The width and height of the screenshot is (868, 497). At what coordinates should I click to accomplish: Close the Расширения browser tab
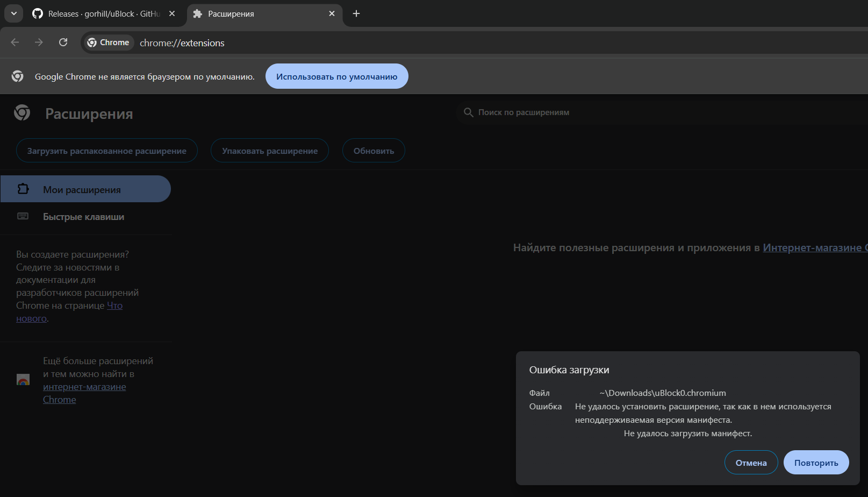point(332,13)
